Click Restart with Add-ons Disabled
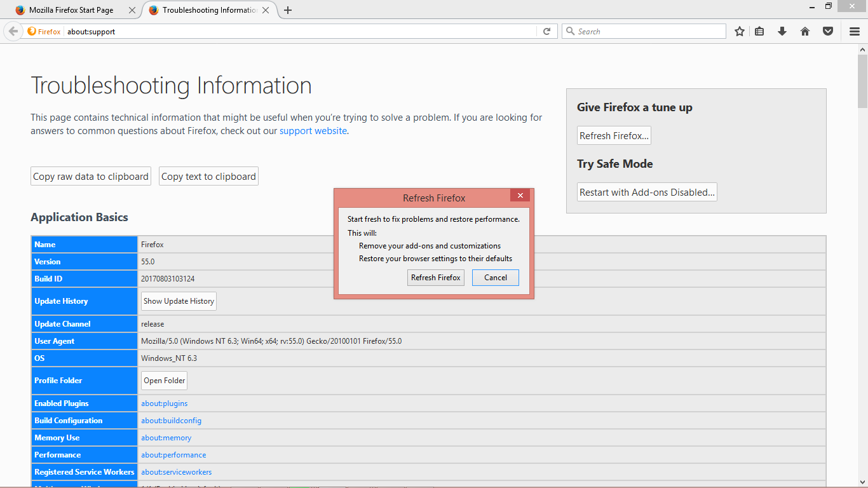Image resolution: width=868 pixels, height=488 pixels. point(647,193)
